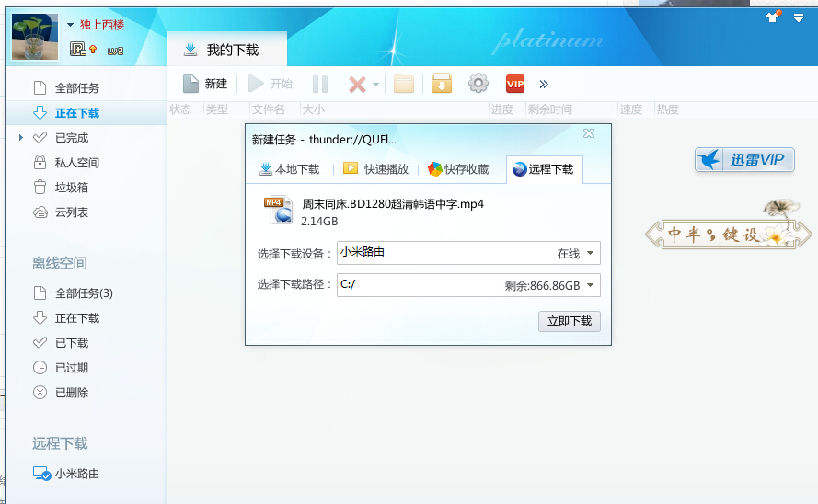Screen dimensions: 818x504
Task: Open 私人空间 private space
Action: (x=76, y=163)
